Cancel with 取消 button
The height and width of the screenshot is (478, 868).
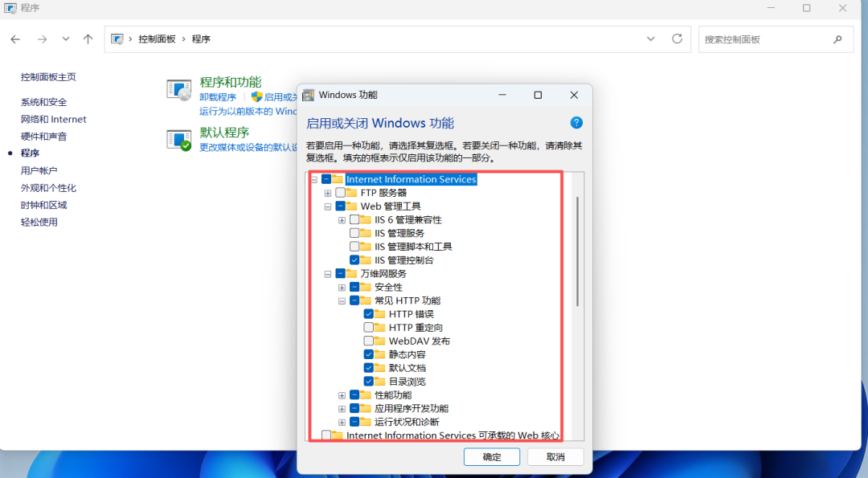[555, 457]
